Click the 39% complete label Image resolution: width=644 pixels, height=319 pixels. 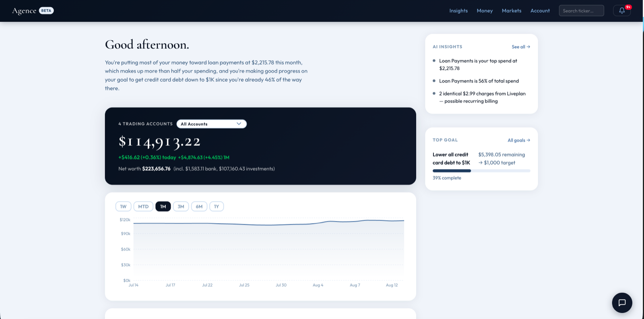[x=447, y=178]
